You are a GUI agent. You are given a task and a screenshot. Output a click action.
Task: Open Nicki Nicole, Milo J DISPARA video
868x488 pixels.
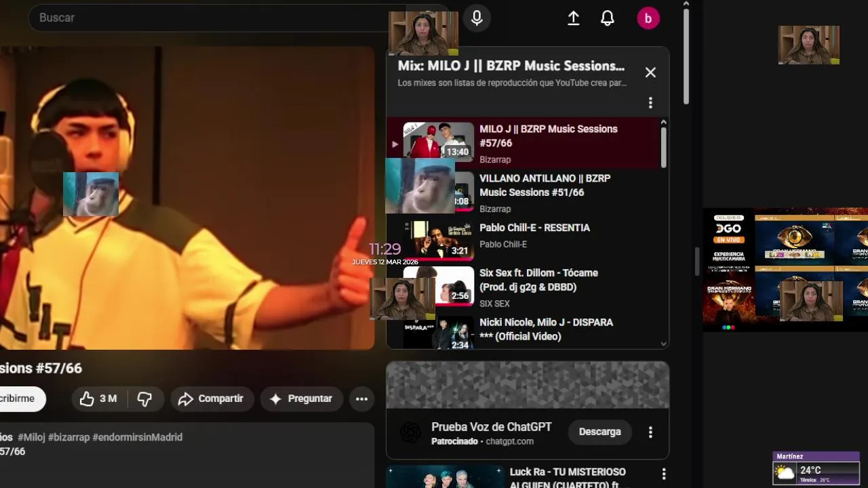coord(546,329)
